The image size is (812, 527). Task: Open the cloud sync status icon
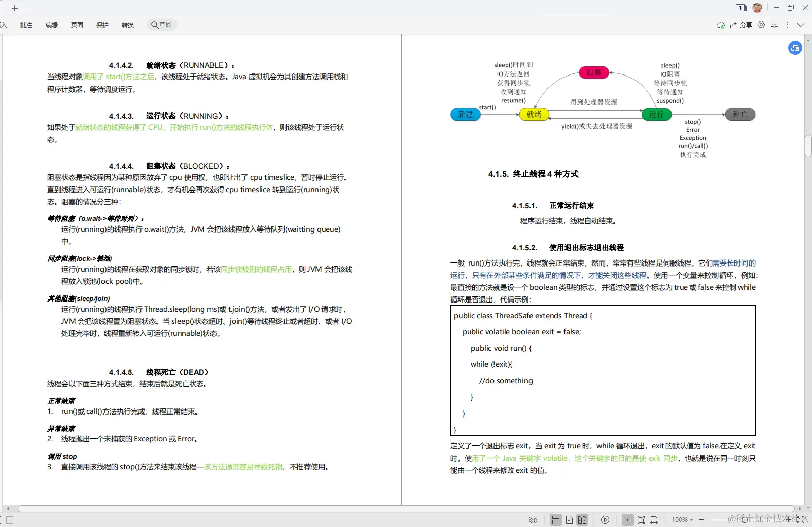pyautogui.click(x=721, y=25)
